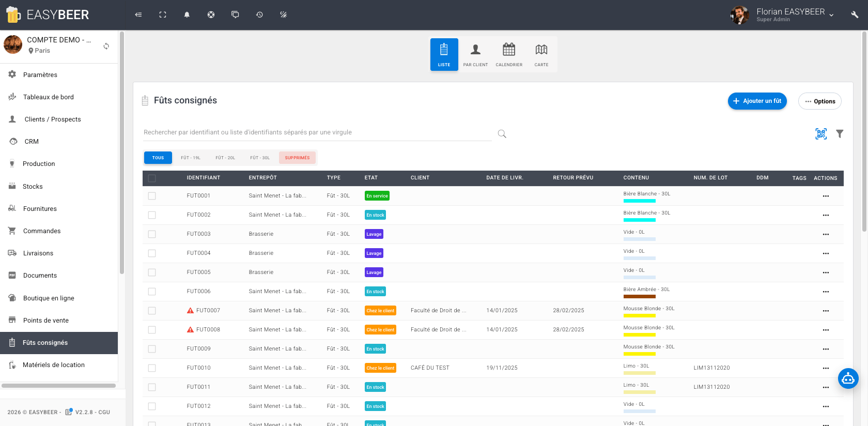Toggle fullscreen mode icon

[163, 15]
